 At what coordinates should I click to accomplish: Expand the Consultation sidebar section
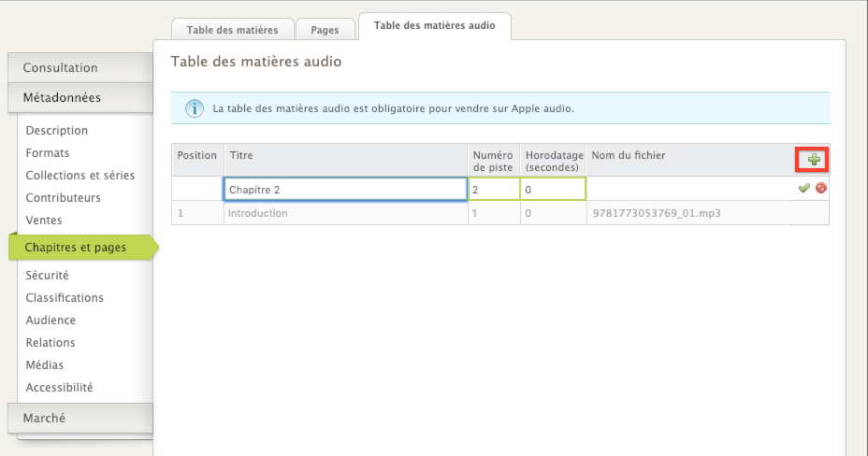point(80,67)
